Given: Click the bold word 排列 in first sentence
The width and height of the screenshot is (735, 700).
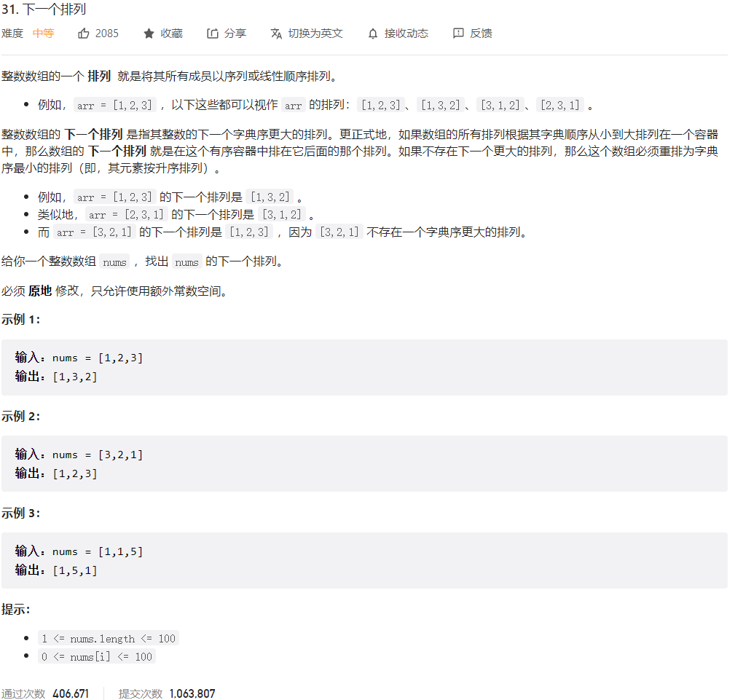Looking at the screenshot, I should pyautogui.click(x=99, y=76).
